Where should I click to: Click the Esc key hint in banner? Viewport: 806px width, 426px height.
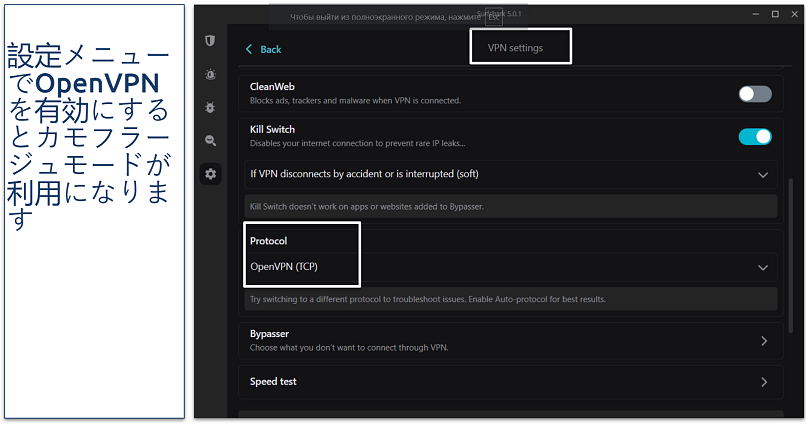pyautogui.click(x=494, y=17)
